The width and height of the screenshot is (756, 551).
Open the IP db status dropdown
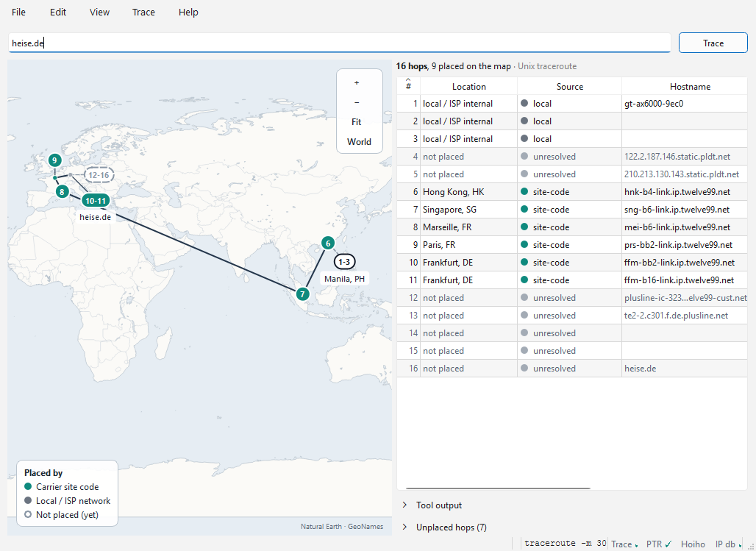[728, 544]
